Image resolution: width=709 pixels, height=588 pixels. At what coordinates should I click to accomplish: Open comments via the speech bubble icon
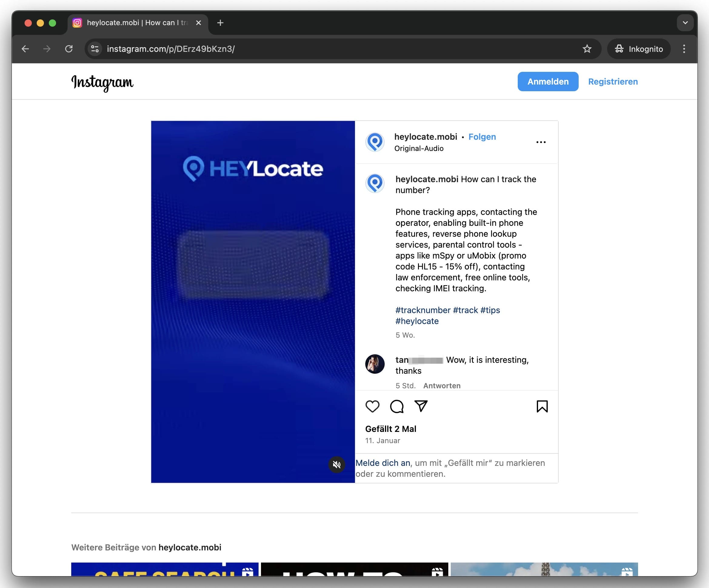(397, 406)
